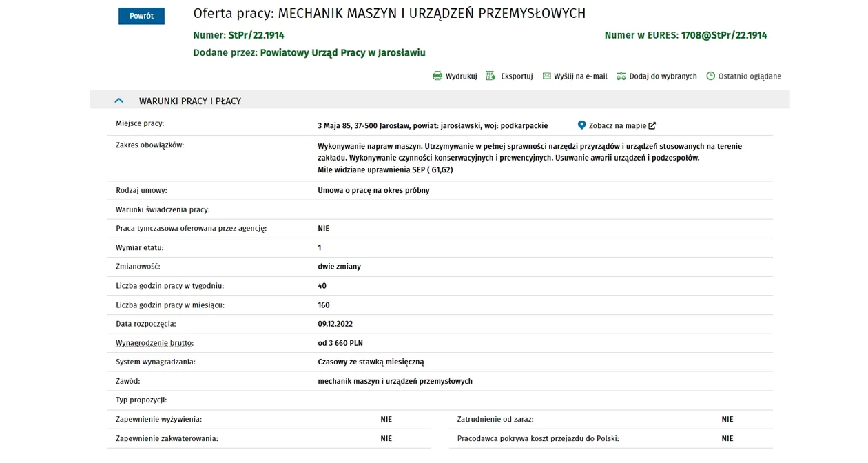Click the Zmianowość label

138,267
